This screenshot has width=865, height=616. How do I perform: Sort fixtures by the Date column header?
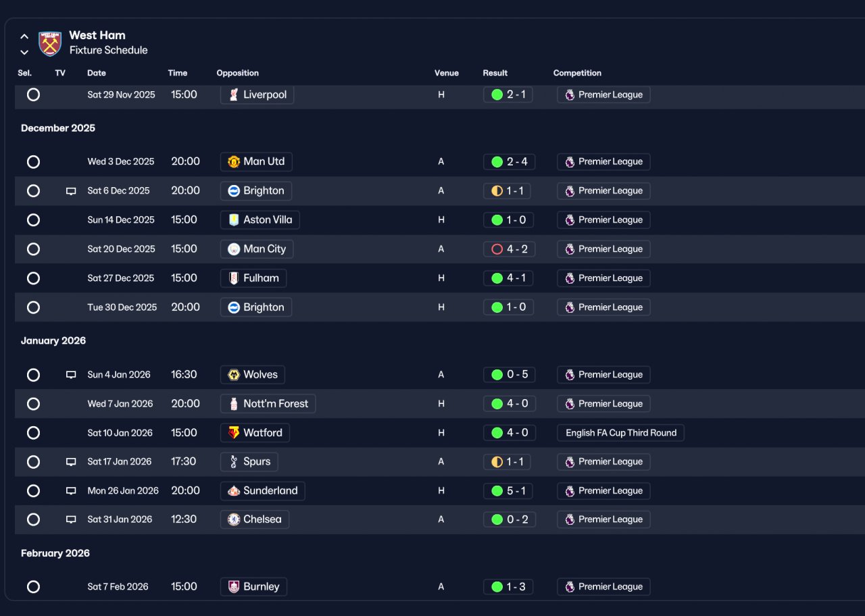coord(97,73)
